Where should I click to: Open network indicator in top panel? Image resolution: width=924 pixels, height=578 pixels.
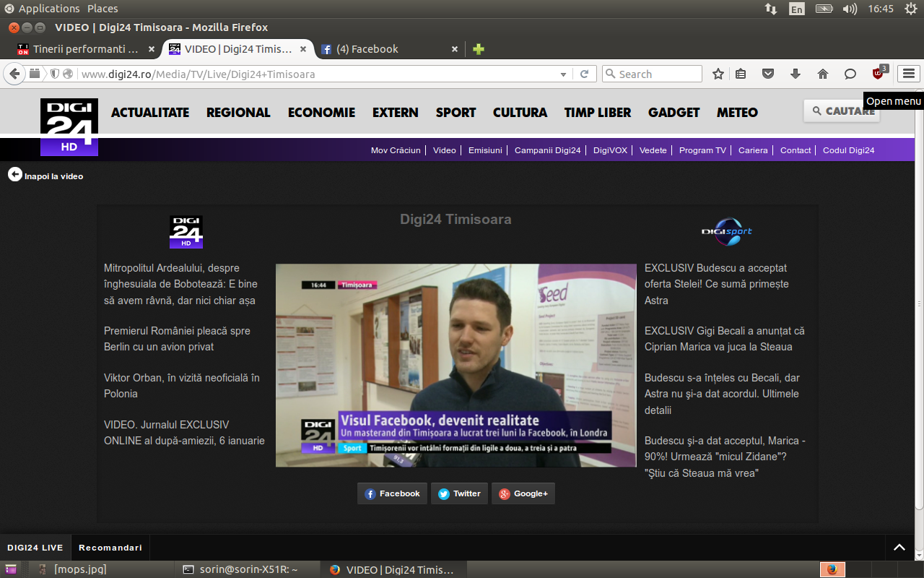click(x=771, y=9)
